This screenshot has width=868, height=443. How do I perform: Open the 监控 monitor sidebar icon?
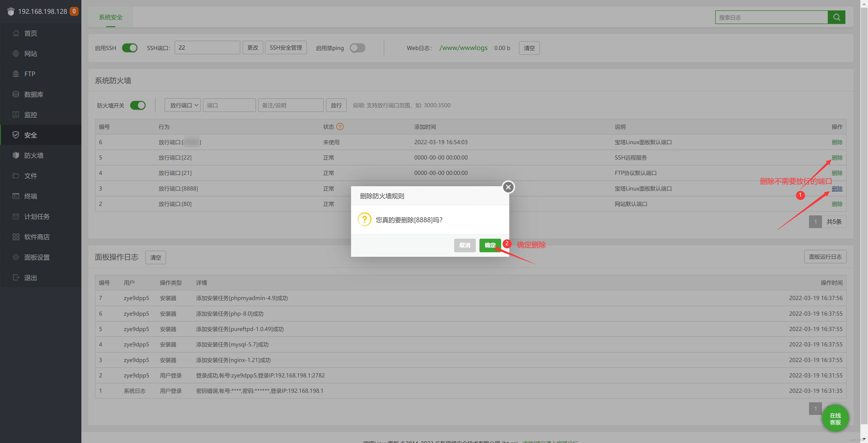click(x=16, y=114)
